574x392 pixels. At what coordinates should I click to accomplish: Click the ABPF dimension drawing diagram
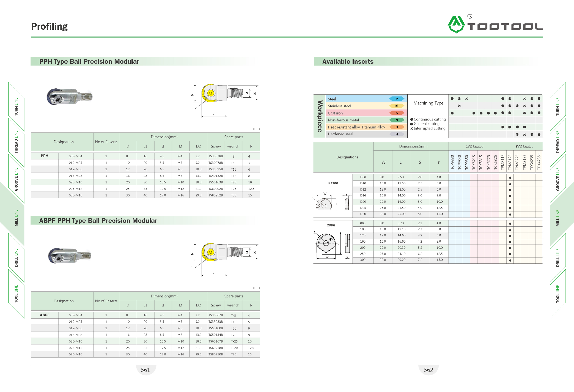[x=225, y=259]
